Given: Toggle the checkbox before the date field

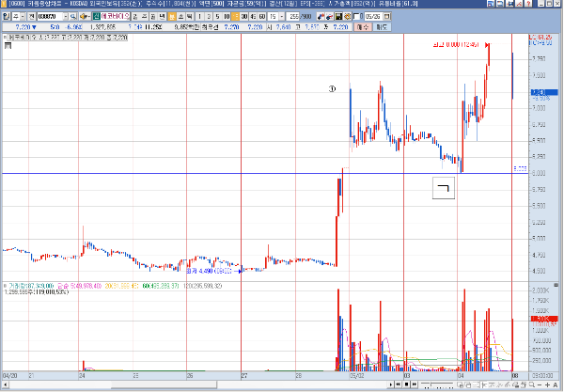Looking at the screenshot, I should coord(356,17).
